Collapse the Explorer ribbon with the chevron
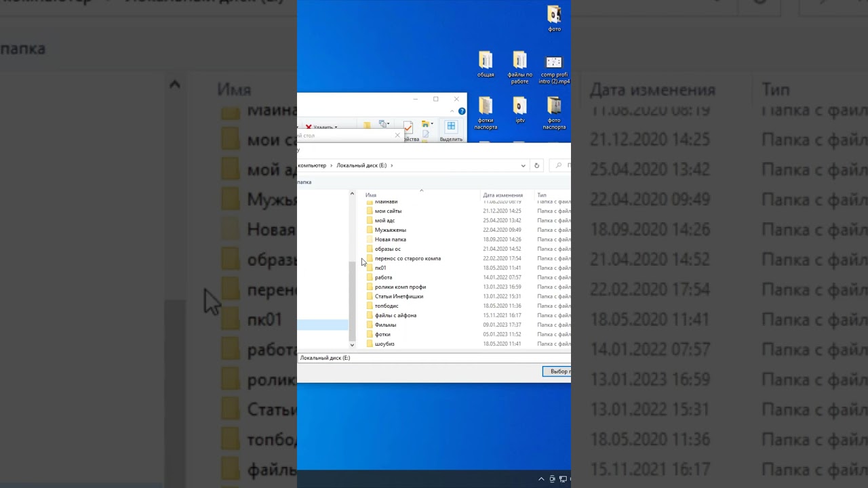The image size is (868, 488). tap(452, 111)
